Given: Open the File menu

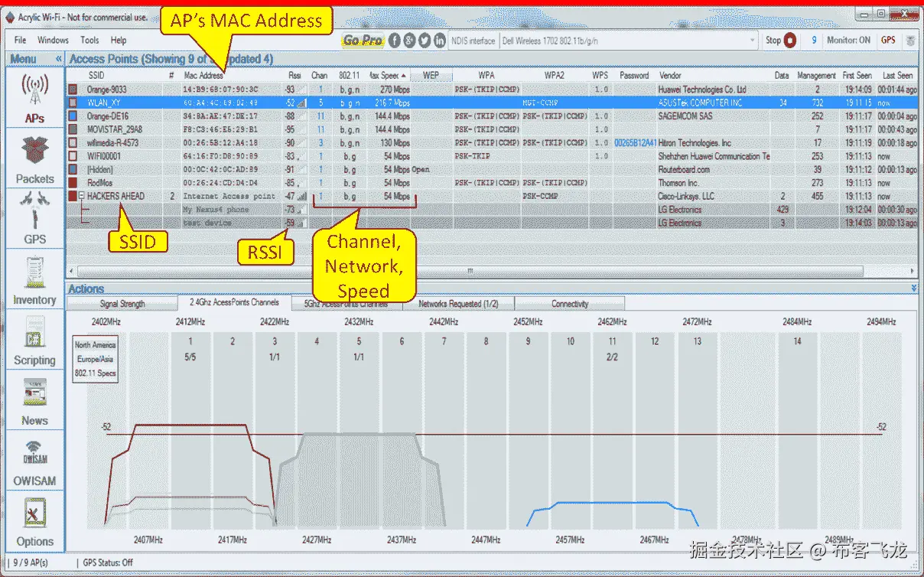Looking at the screenshot, I should (20, 41).
